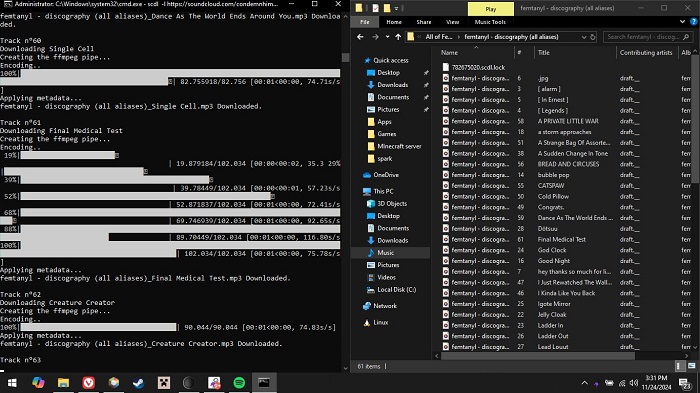This screenshot has width=700, height=393.
Task: Click Properties quick access toolbar icon
Action: pos(375,8)
